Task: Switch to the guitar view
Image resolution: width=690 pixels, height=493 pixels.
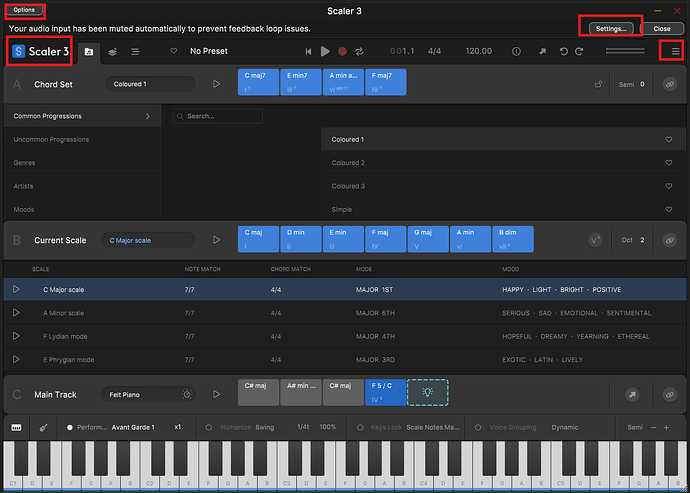Action: [x=43, y=427]
